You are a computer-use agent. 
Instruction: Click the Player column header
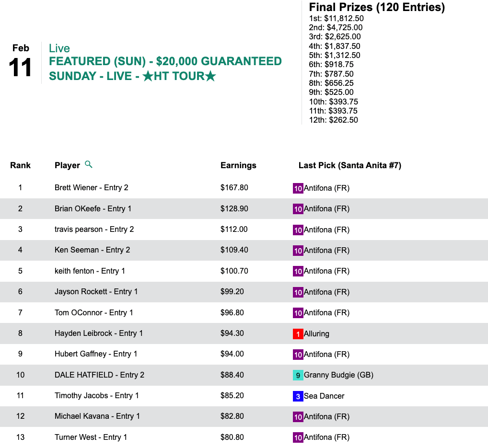[x=67, y=165]
